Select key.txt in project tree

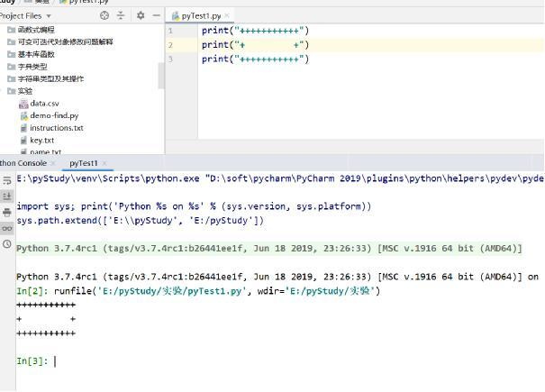(37, 141)
